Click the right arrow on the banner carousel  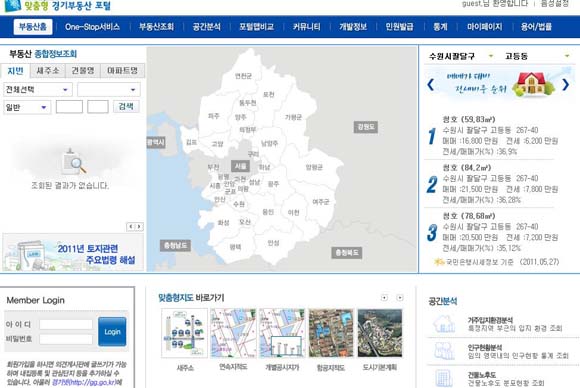coord(566,85)
